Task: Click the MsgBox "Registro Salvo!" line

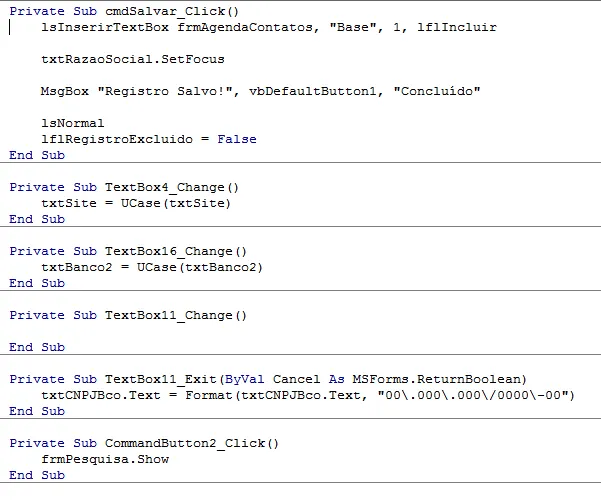Action: coord(260,91)
